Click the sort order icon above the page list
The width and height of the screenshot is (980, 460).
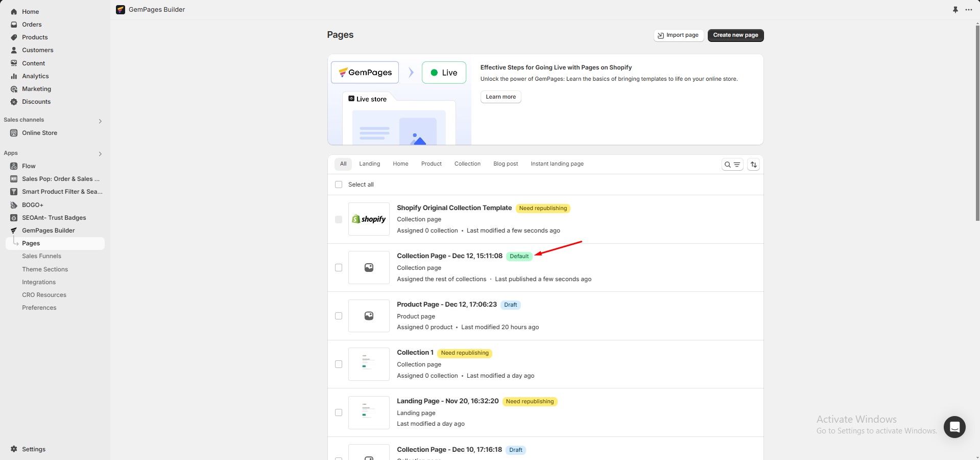pos(753,164)
